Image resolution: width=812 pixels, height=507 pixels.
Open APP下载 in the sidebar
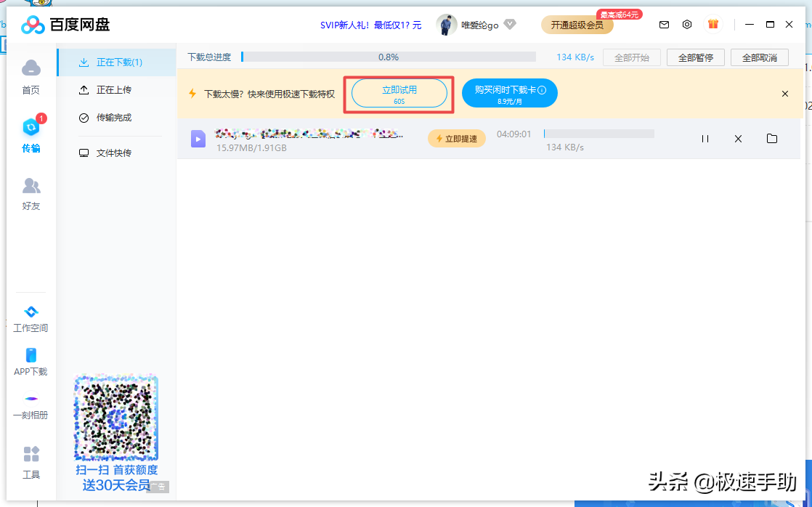point(31,362)
